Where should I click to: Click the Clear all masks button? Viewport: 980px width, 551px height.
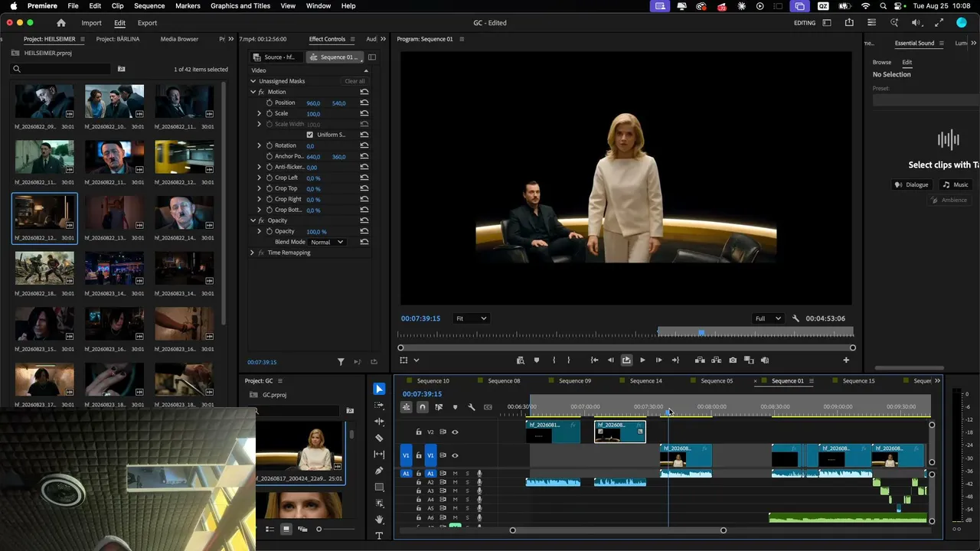pyautogui.click(x=354, y=81)
